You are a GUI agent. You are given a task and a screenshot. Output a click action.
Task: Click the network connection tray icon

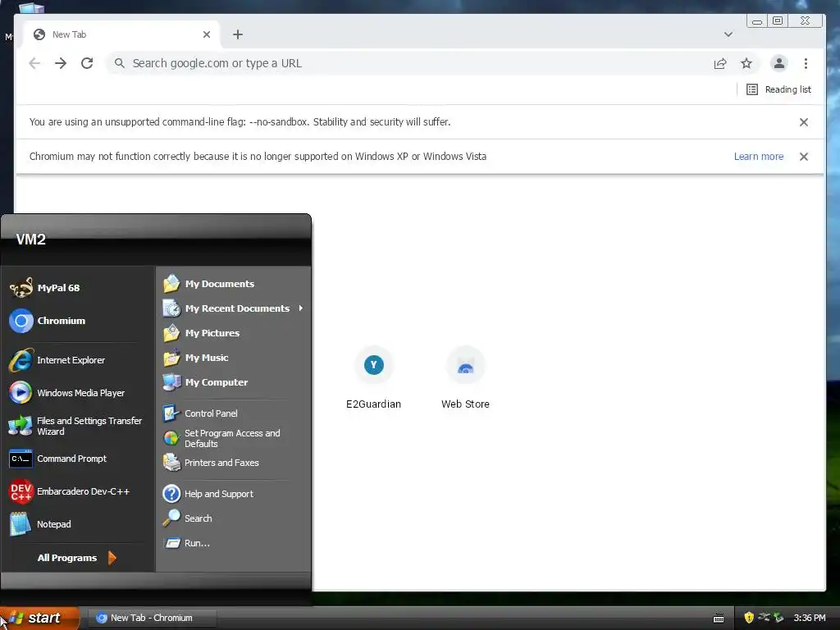tap(764, 618)
